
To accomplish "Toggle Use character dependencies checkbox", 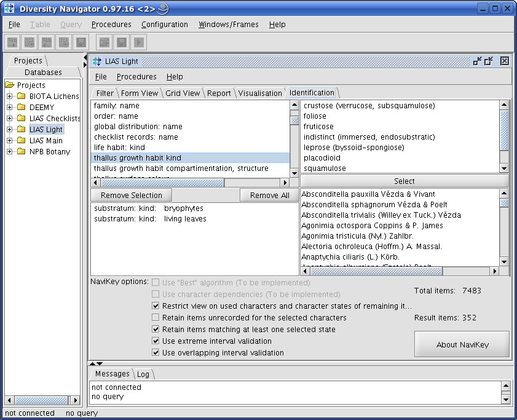I will coord(156,294).
